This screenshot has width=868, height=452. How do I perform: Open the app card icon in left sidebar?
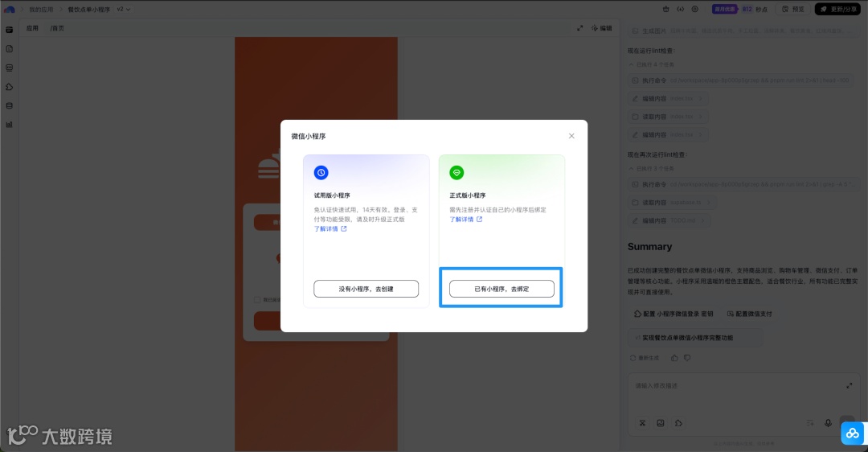pos(10,30)
